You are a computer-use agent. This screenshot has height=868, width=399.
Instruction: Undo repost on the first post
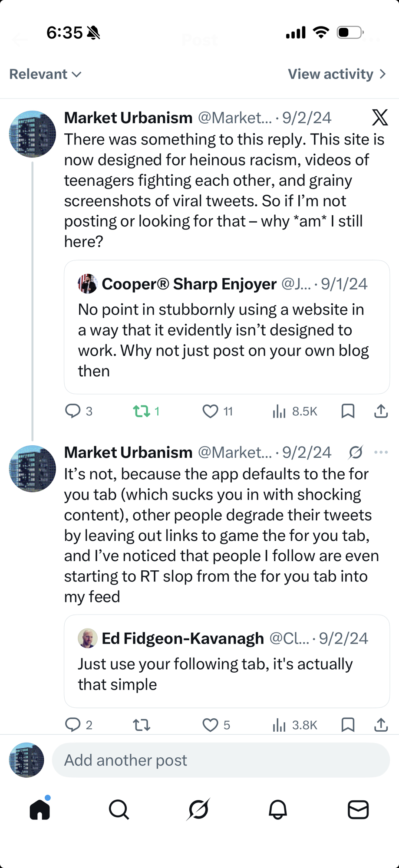(142, 411)
